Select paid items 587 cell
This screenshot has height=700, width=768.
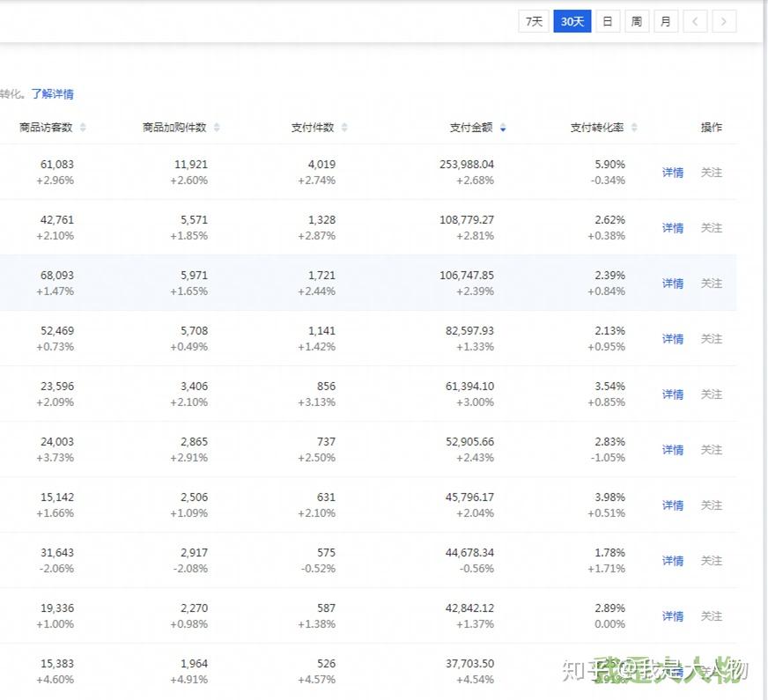[x=326, y=608]
